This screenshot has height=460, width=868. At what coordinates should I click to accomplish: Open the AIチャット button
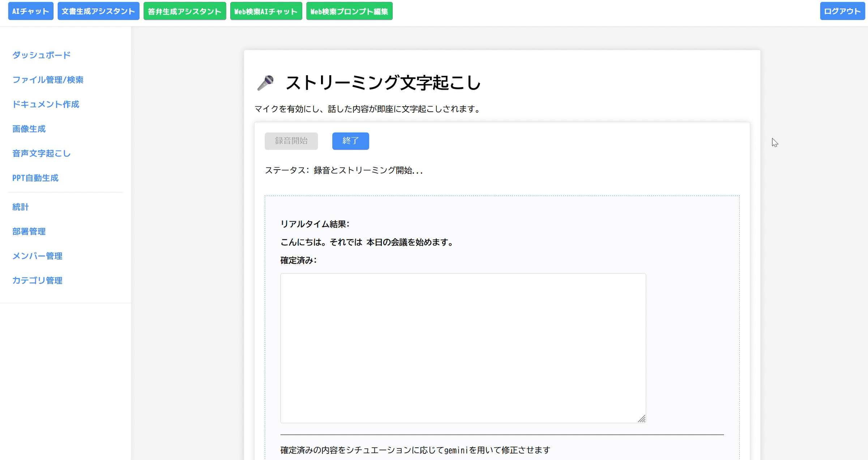(31, 11)
